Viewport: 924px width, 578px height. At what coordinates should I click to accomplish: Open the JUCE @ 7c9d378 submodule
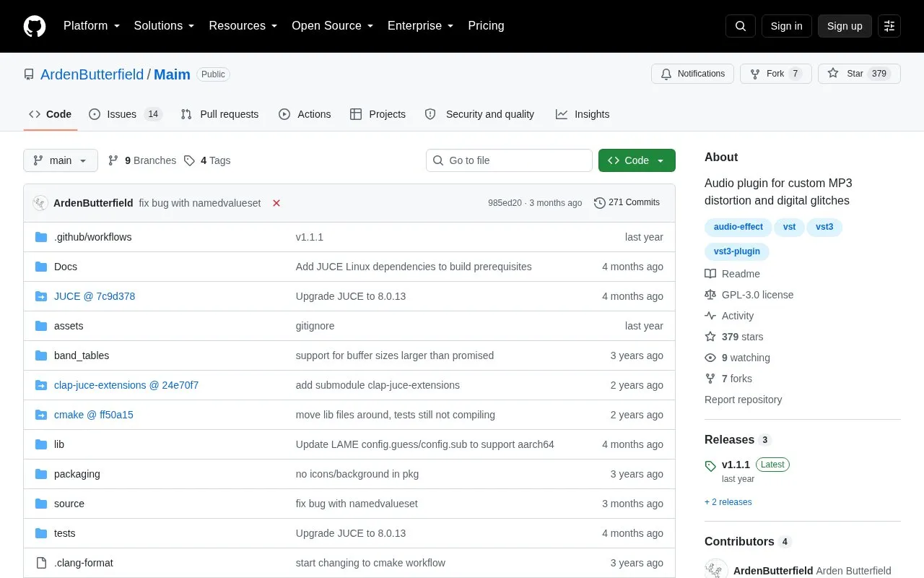95,296
